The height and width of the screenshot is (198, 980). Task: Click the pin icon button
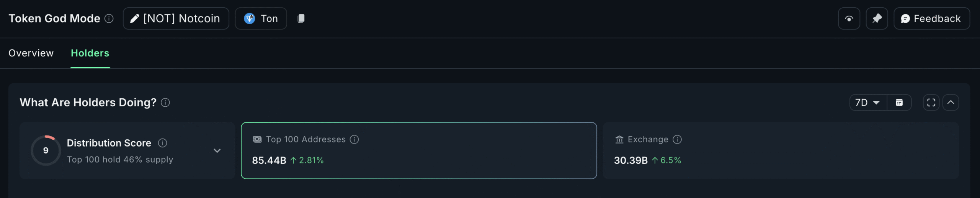pyautogui.click(x=877, y=18)
